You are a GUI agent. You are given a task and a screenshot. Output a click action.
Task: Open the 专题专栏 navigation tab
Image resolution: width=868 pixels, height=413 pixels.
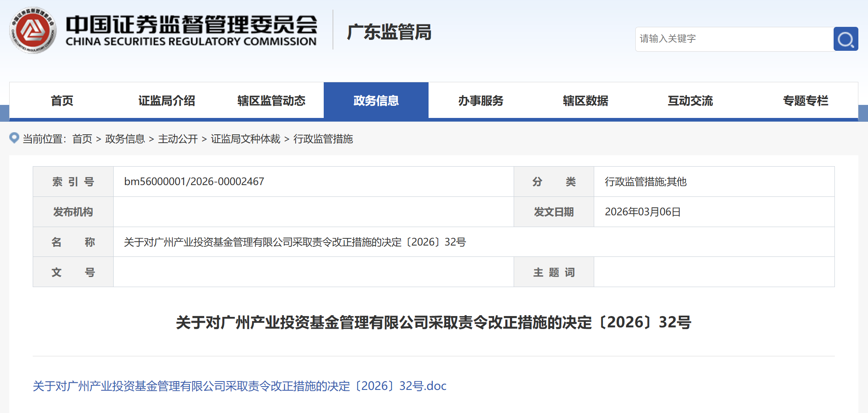[805, 101]
